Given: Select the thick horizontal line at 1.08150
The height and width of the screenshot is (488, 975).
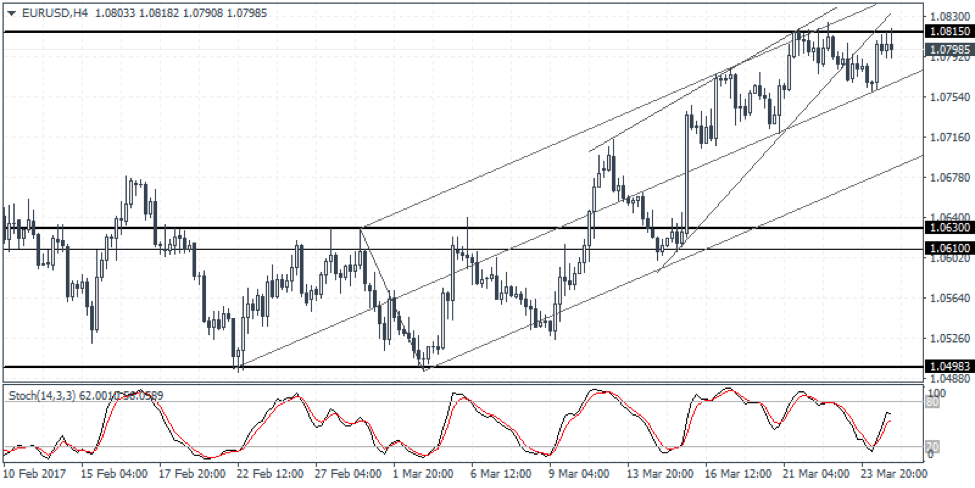Looking at the screenshot, I should (400, 33).
